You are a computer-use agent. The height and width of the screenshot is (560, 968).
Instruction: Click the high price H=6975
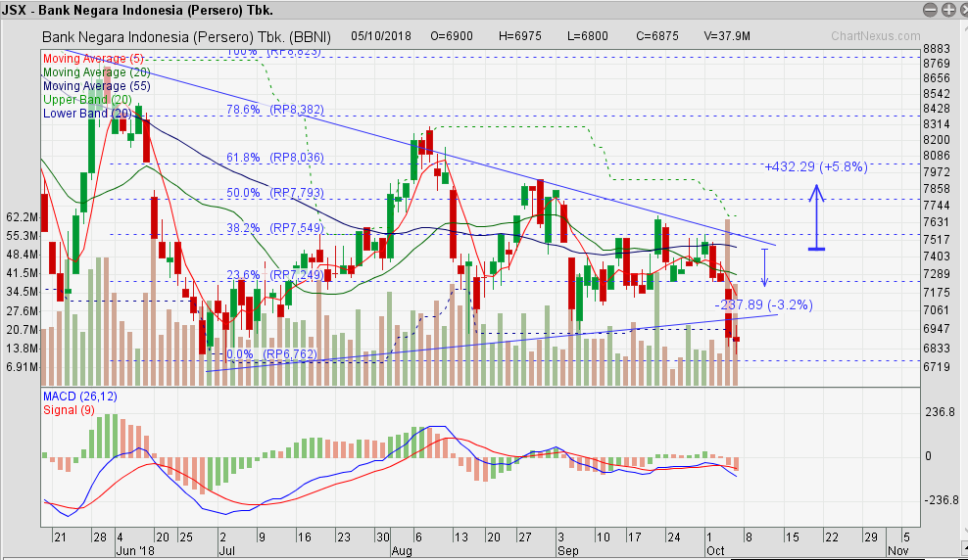tap(520, 36)
